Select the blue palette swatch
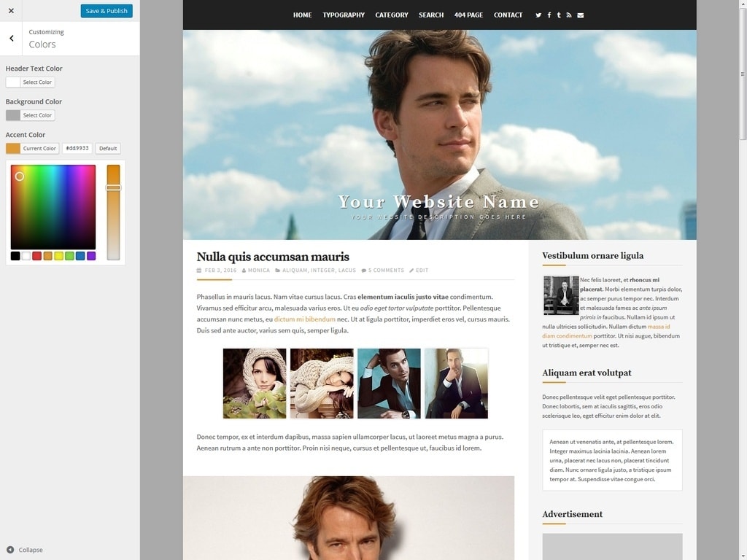The image size is (747, 560). coord(80,256)
